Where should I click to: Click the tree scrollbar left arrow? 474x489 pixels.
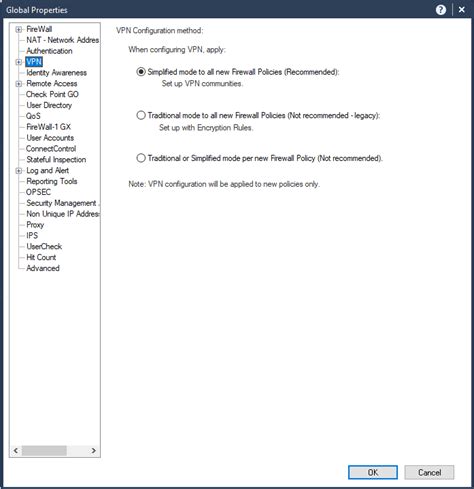coord(16,451)
